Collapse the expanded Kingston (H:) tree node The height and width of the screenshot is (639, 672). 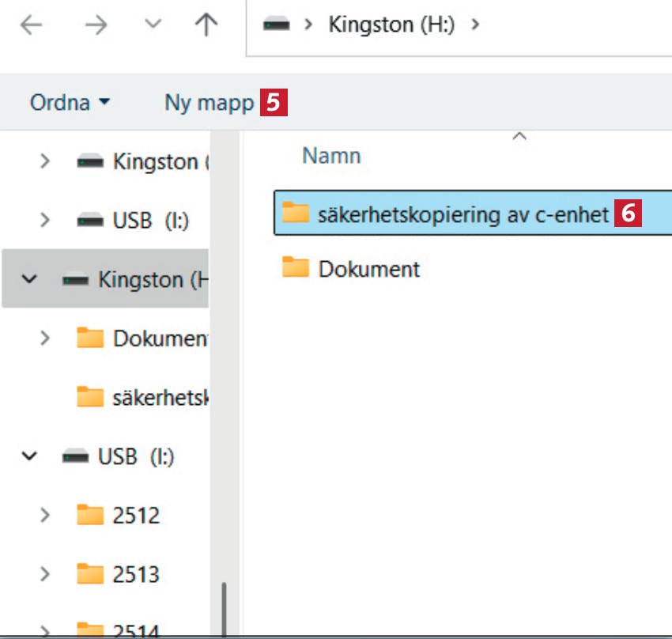point(29,279)
